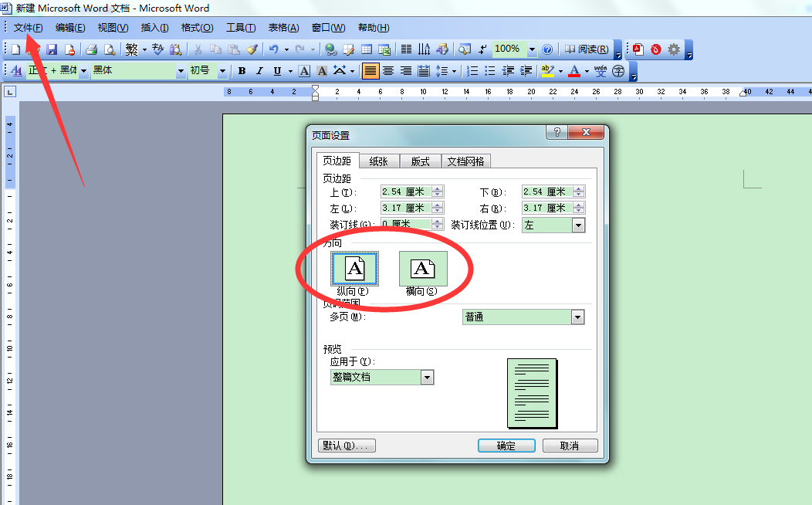Screen dimensions: 812x505
Task: Select landscape orientation (横向)
Action: 423,268
